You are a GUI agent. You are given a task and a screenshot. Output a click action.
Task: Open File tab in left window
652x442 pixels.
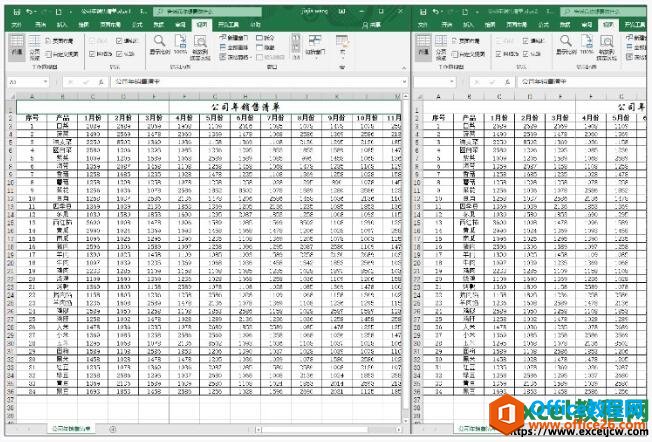pos(17,25)
